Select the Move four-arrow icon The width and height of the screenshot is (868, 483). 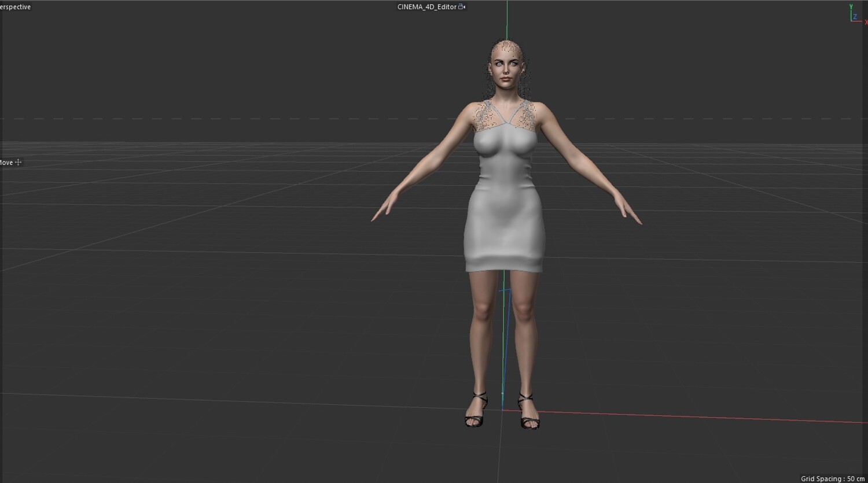(19, 163)
